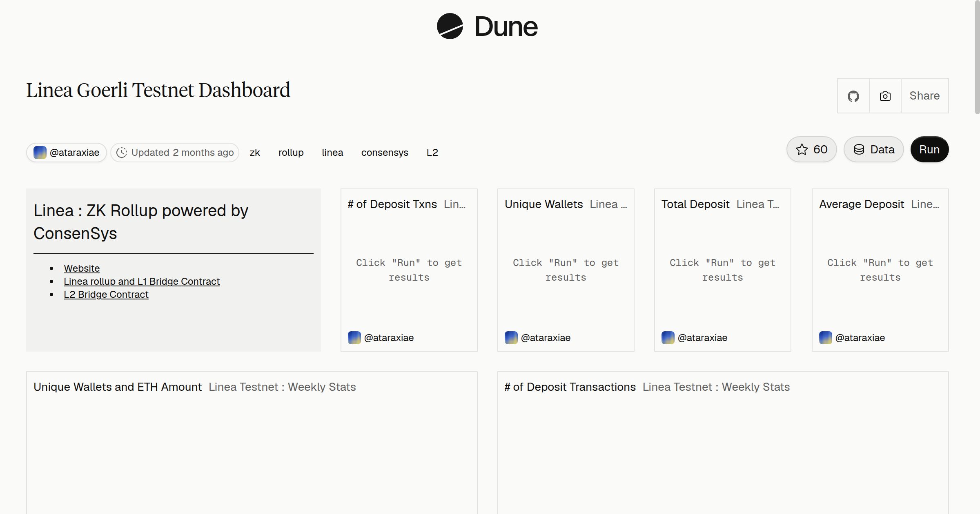Click the clock icon in Updated chip
The width and height of the screenshot is (980, 514).
coord(122,153)
